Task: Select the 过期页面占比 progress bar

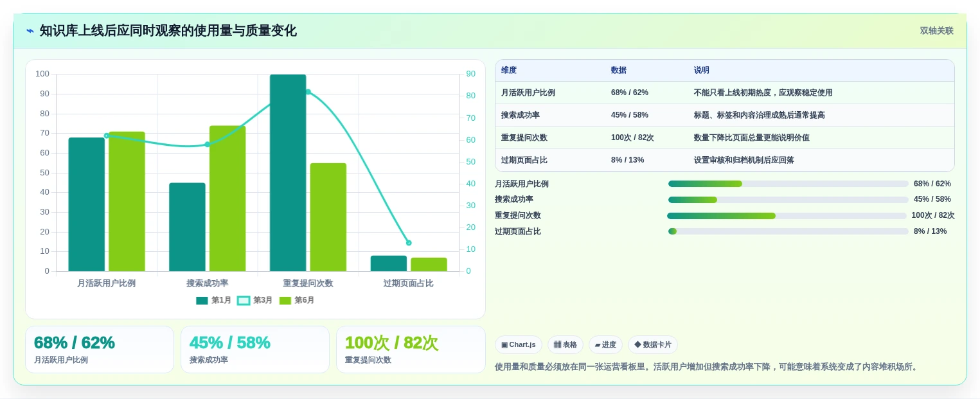Action: [788, 231]
